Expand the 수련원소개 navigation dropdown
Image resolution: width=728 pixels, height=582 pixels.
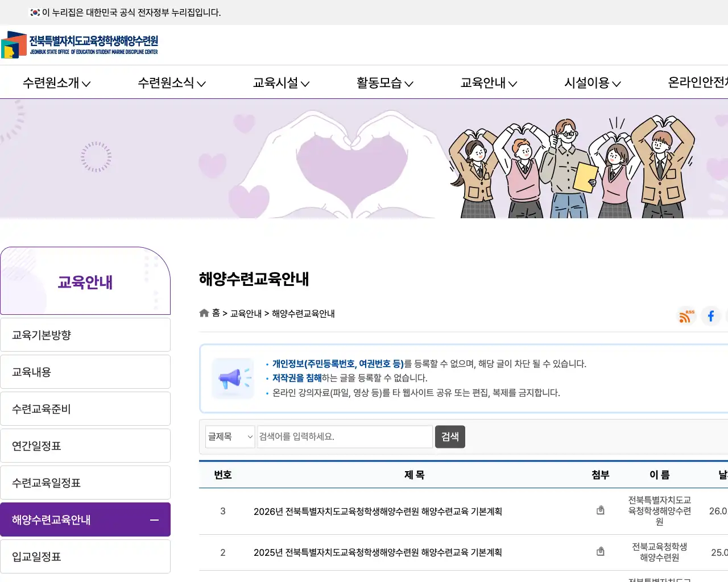coord(56,82)
